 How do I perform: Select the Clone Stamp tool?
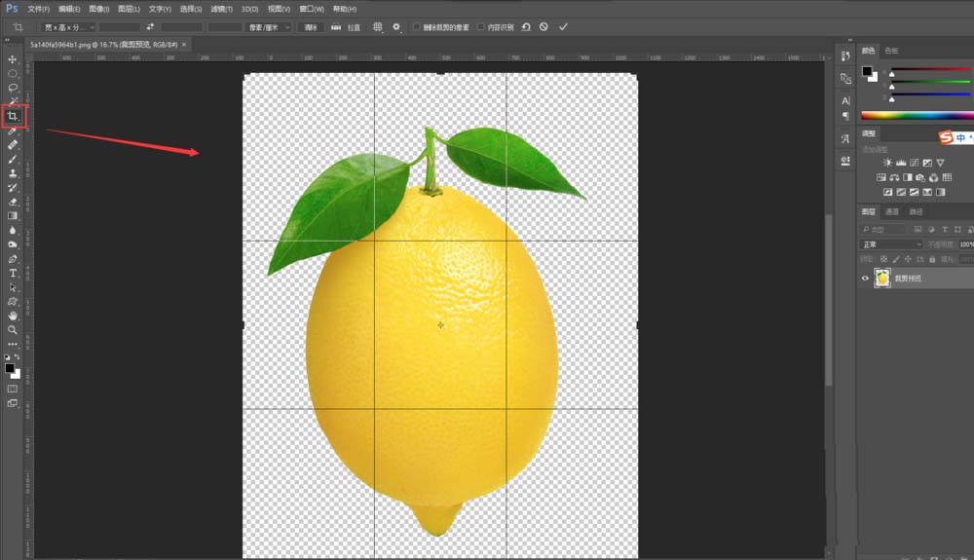[x=13, y=173]
